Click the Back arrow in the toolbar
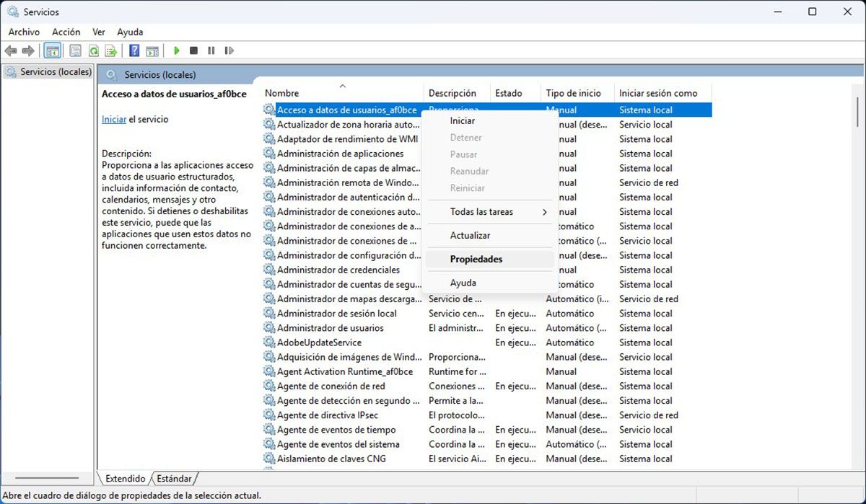The height and width of the screenshot is (504, 866). (x=11, y=50)
